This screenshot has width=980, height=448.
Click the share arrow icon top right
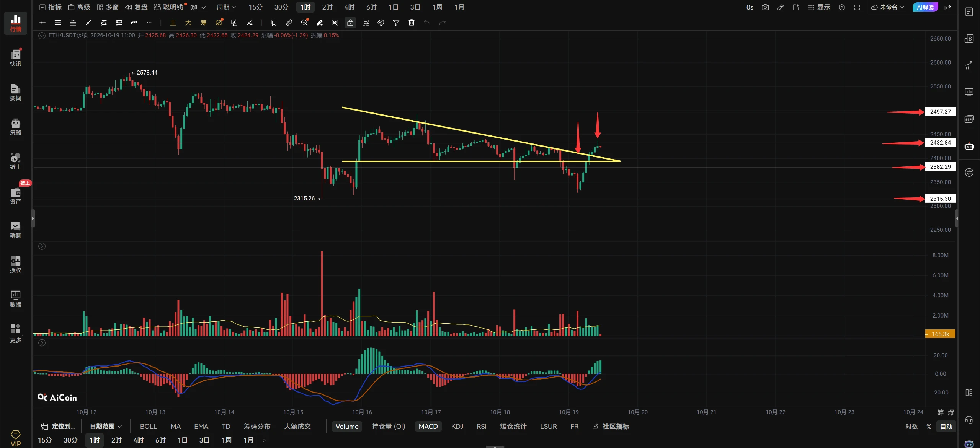948,7
